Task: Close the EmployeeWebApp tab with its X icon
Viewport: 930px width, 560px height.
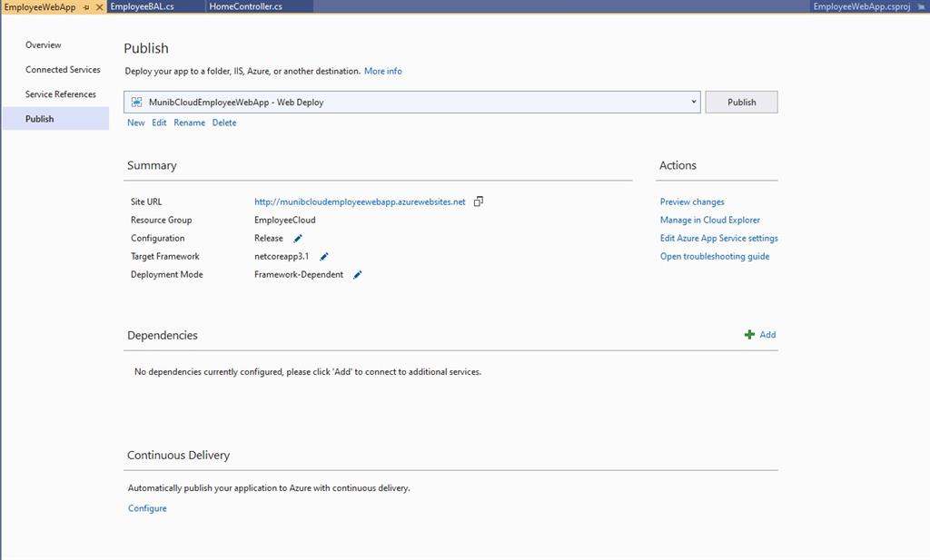Action: (x=99, y=5)
